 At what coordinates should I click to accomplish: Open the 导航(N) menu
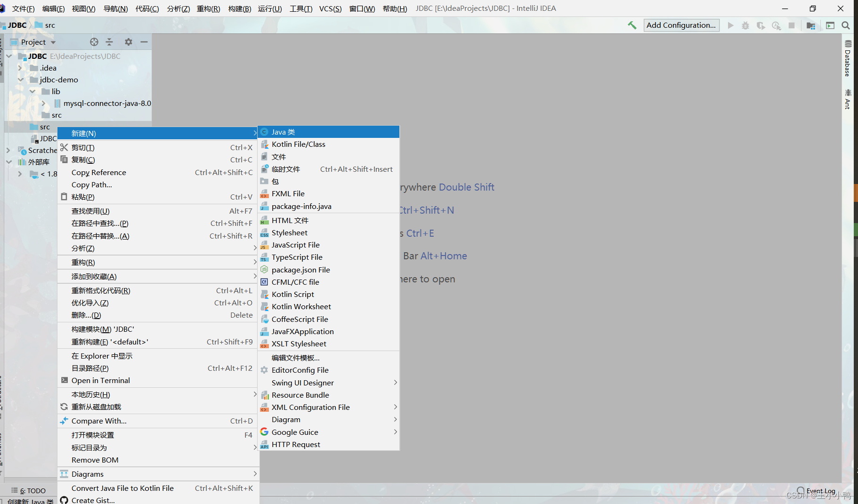pyautogui.click(x=115, y=8)
